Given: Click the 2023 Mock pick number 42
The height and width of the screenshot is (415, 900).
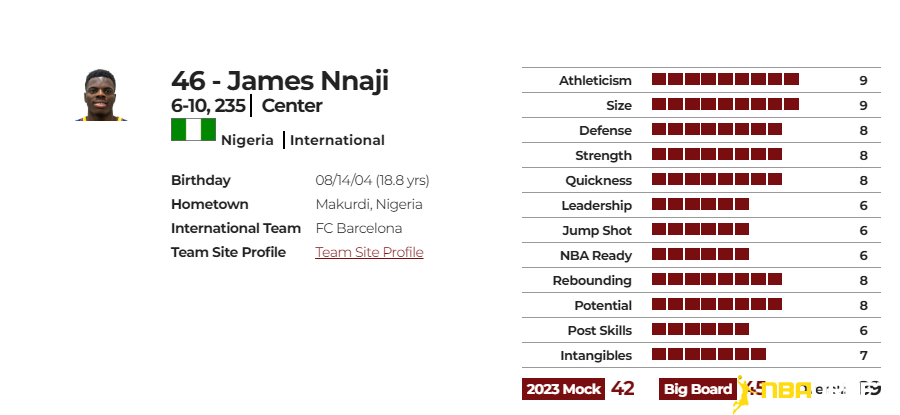Looking at the screenshot, I should (x=623, y=389).
